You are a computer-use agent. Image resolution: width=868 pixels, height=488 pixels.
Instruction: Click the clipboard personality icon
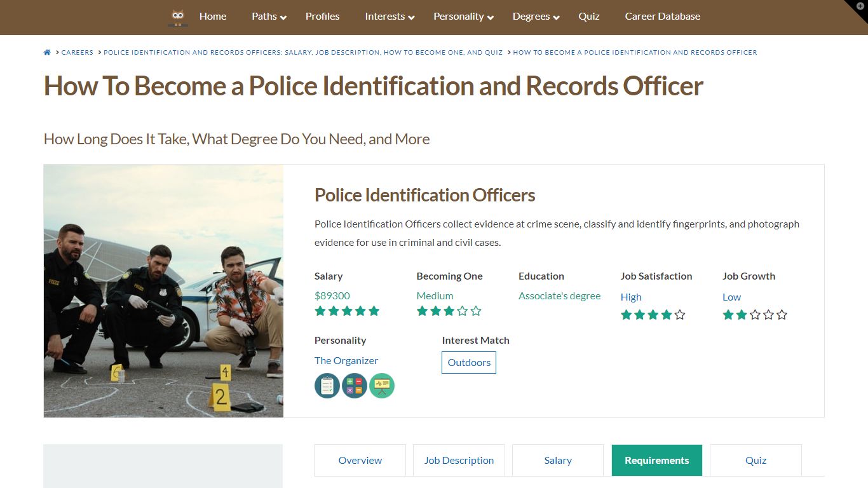(x=327, y=386)
